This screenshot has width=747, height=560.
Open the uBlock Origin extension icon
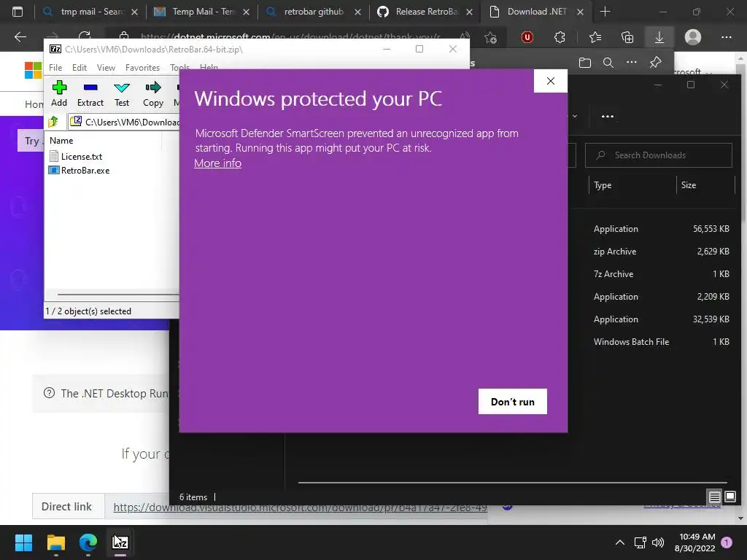[x=527, y=37]
